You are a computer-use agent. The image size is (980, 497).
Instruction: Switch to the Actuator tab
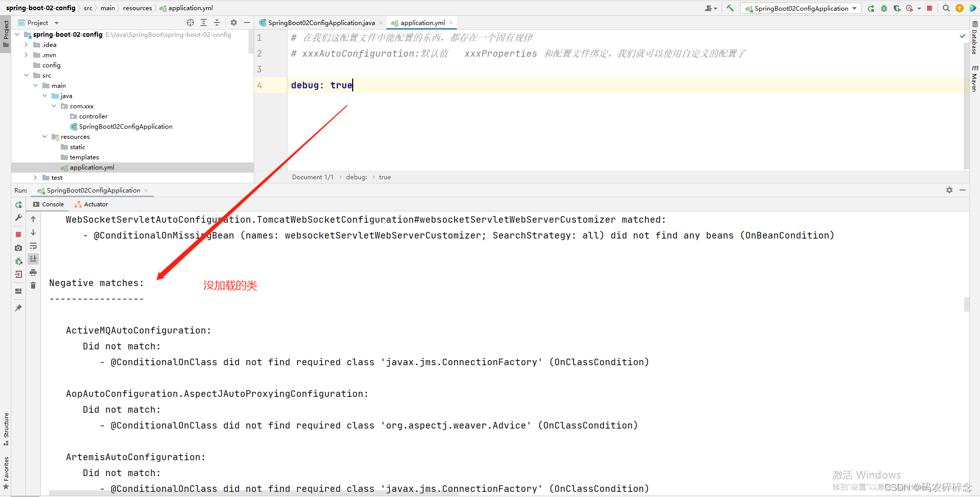91,204
